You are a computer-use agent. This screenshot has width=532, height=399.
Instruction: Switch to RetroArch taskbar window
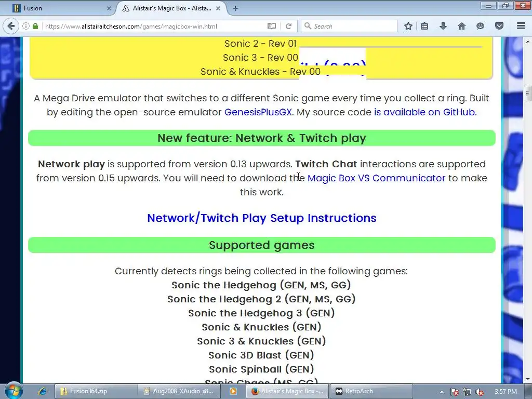click(371, 391)
